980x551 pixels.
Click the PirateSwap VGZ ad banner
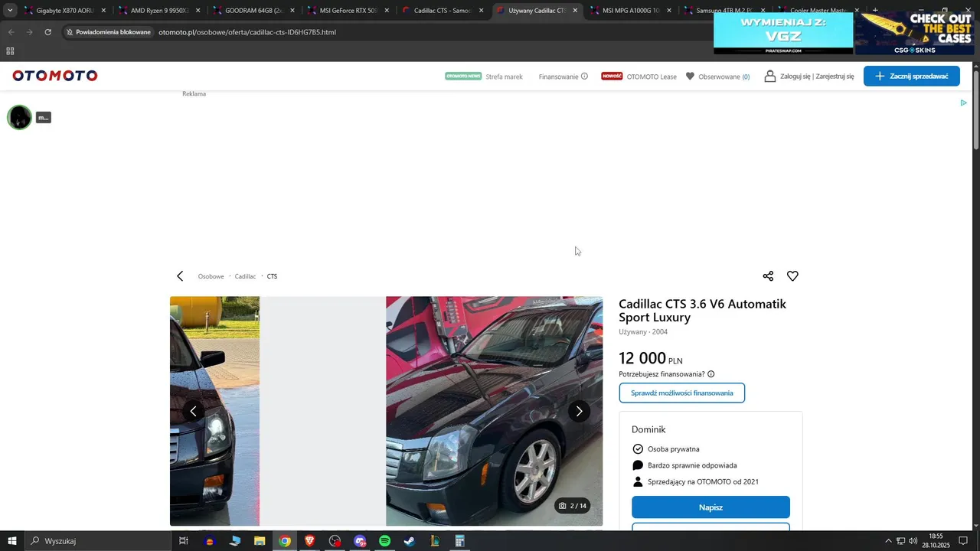(x=783, y=33)
